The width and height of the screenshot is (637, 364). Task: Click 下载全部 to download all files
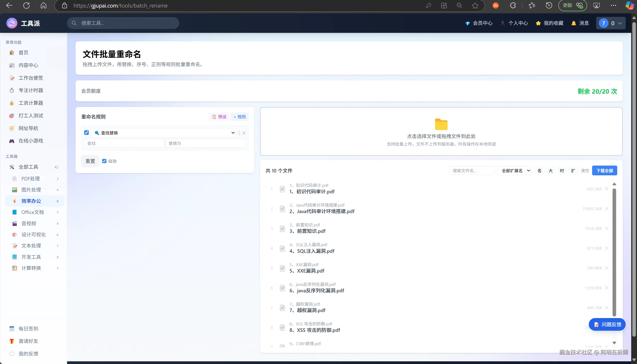pos(605,170)
